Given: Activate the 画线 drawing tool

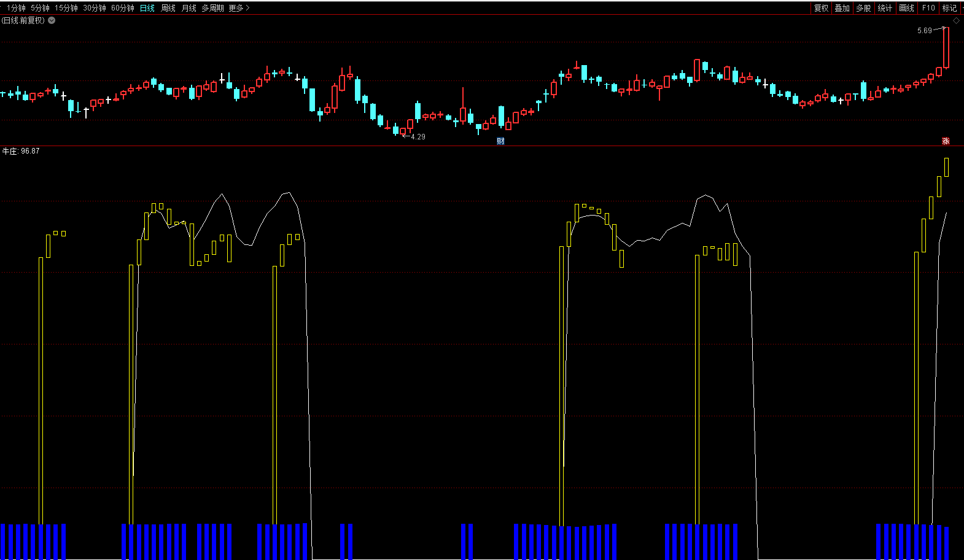Looking at the screenshot, I should coord(906,8).
